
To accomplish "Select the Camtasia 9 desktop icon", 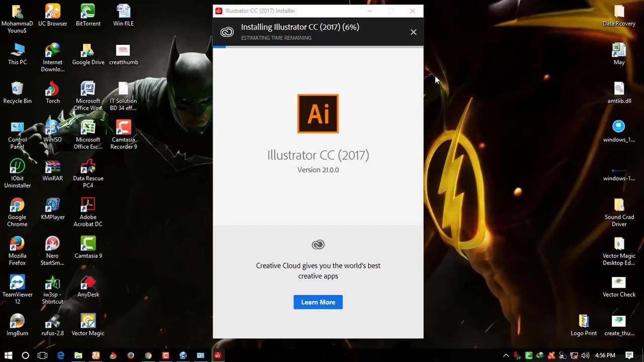I will [88, 248].
